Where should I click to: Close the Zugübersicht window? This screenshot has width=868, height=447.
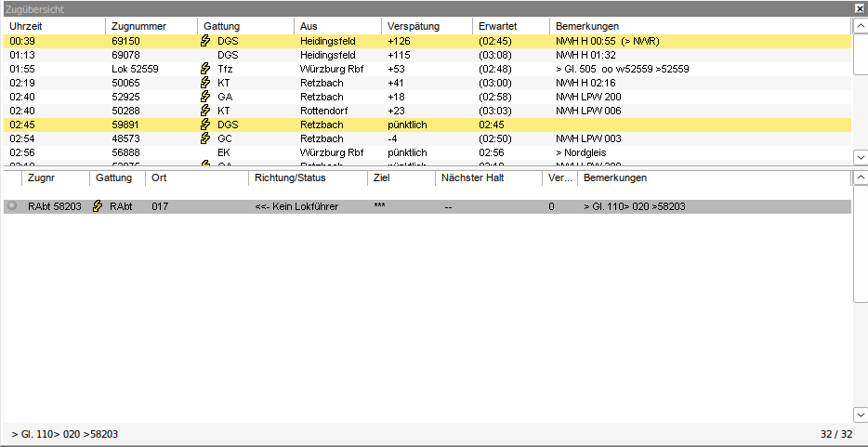pos(860,8)
